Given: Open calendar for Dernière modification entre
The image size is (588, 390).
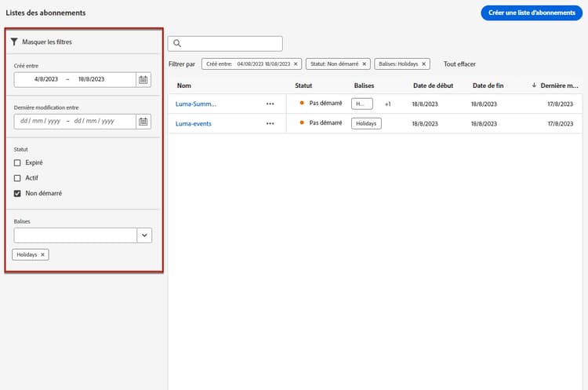Looking at the screenshot, I should [x=143, y=122].
